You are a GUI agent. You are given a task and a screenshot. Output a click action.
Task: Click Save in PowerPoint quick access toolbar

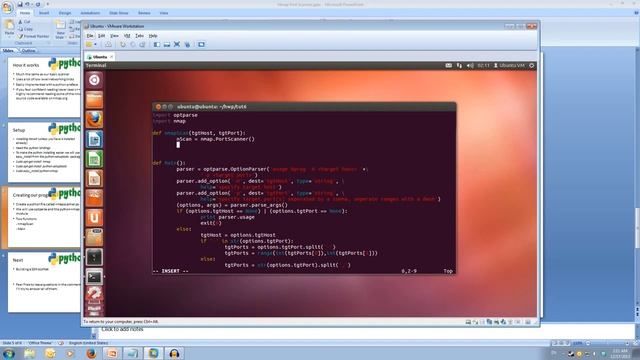pos(20,4)
